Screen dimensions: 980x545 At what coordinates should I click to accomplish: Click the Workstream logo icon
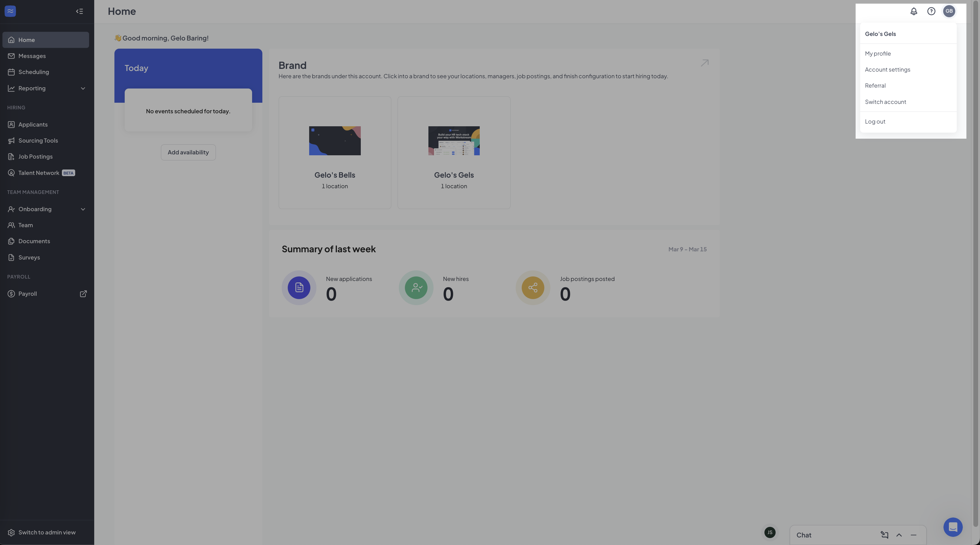click(x=10, y=11)
